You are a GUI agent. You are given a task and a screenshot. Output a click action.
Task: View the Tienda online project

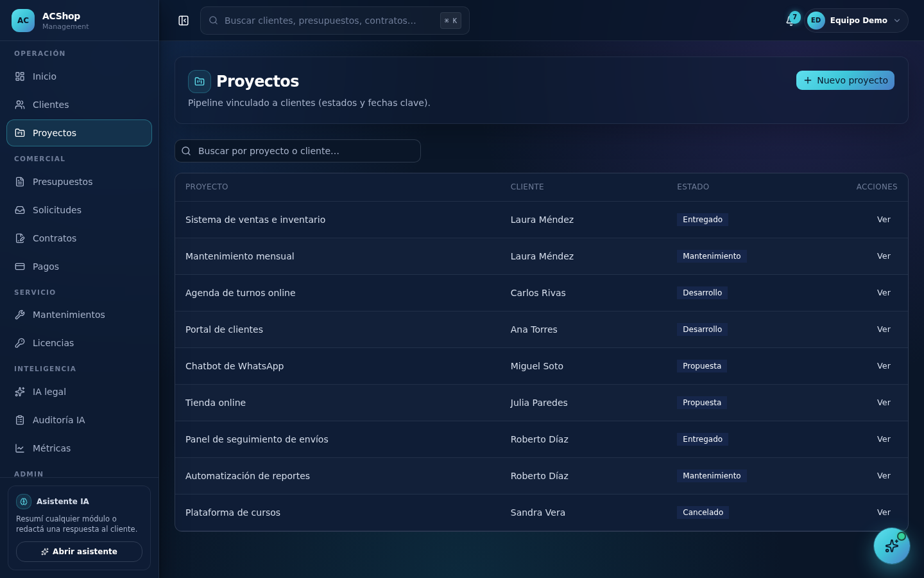(x=884, y=403)
